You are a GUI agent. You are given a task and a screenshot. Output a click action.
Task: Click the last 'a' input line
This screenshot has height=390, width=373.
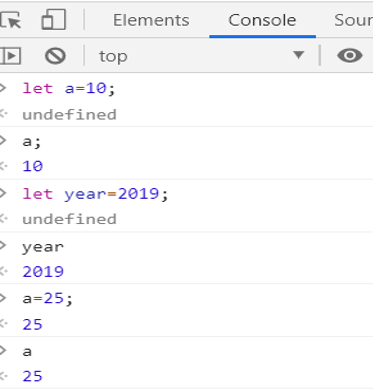(27, 352)
